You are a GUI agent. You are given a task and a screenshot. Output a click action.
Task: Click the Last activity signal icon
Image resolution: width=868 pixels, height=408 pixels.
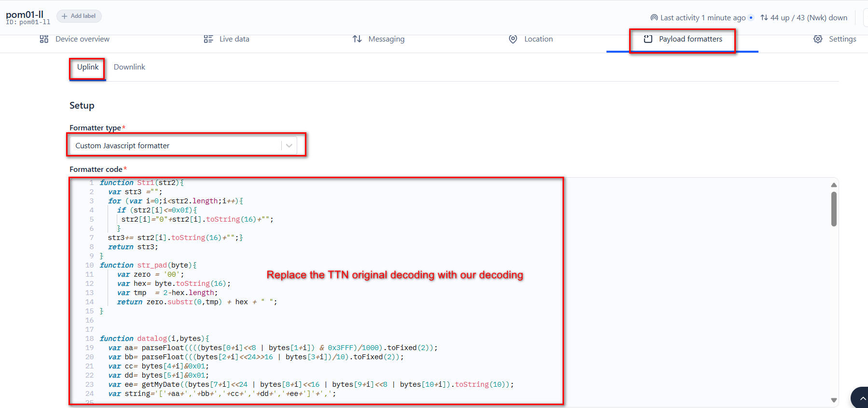654,18
